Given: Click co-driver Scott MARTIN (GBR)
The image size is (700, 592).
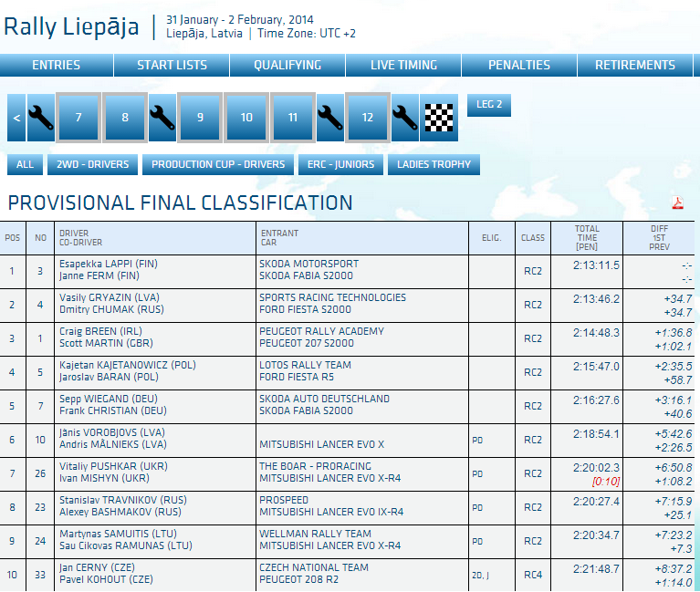Looking at the screenshot, I should click(106, 344).
